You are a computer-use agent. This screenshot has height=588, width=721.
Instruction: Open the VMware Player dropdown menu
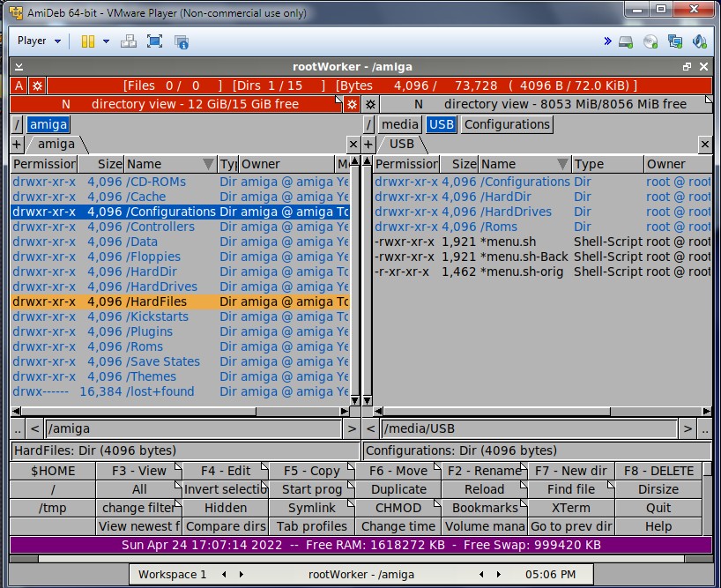40,41
